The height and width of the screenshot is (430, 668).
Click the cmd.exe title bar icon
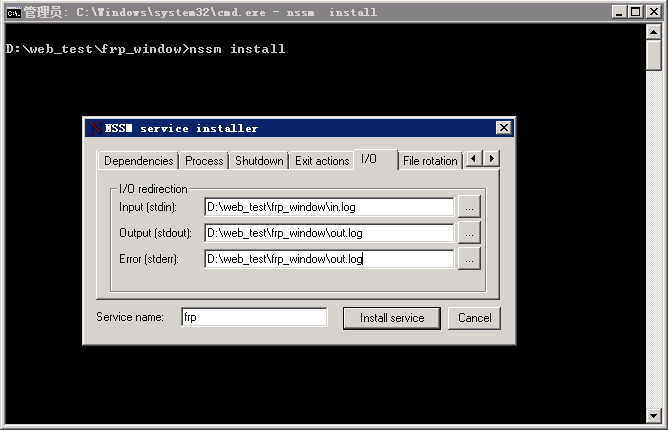[13, 12]
